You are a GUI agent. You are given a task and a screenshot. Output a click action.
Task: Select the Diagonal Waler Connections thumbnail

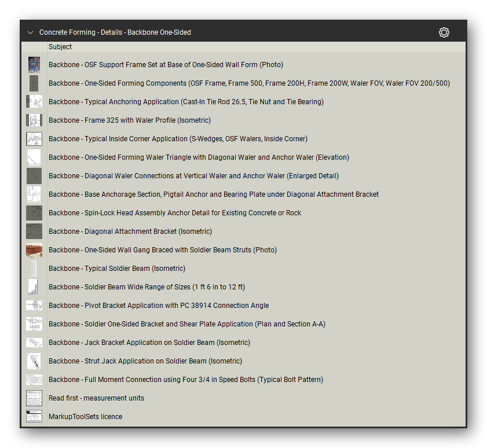point(34,176)
